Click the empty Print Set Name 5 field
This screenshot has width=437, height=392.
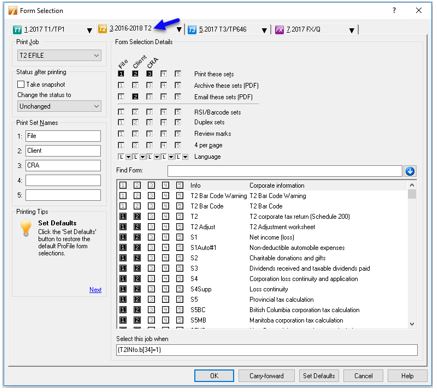pos(63,195)
